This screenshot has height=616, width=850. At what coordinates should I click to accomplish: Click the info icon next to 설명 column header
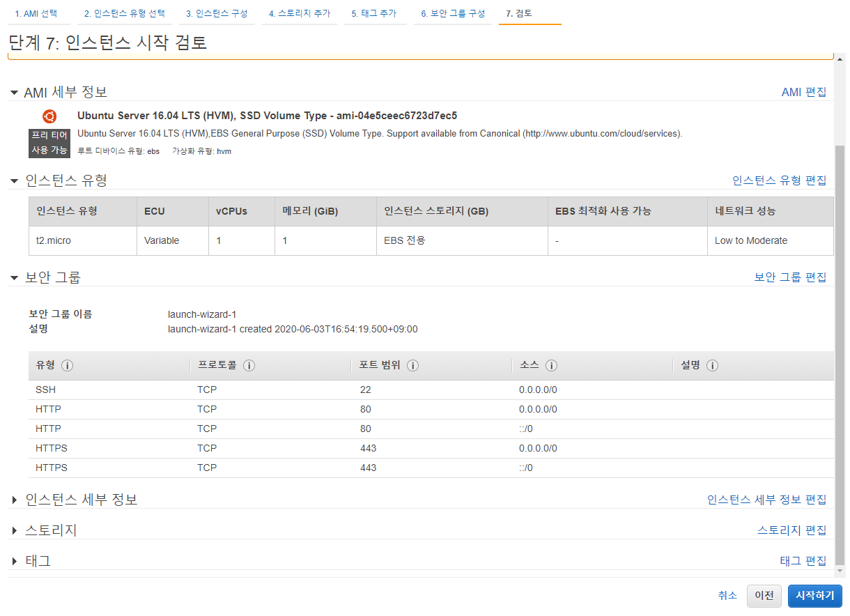coord(712,366)
